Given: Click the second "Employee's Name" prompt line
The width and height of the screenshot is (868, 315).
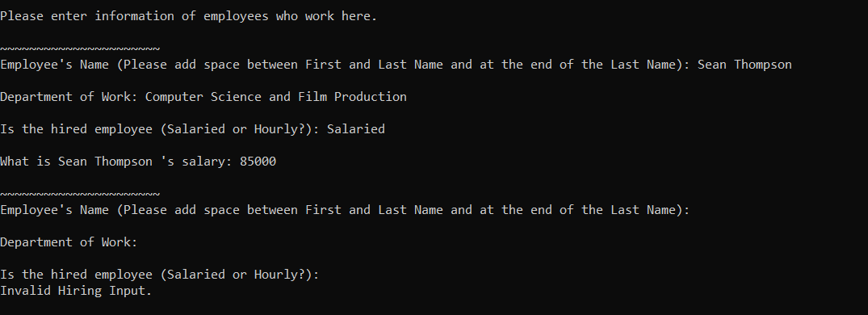Looking at the screenshot, I should pyautogui.click(x=345, y=210).
